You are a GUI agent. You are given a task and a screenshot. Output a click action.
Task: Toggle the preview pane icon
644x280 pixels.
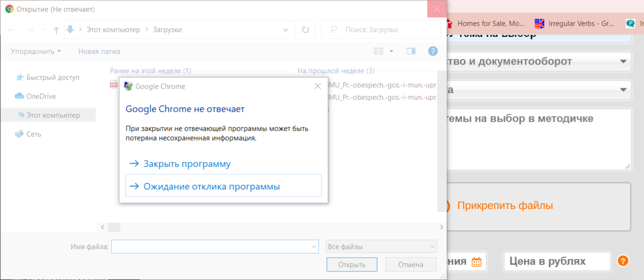(x=411, y=51)
